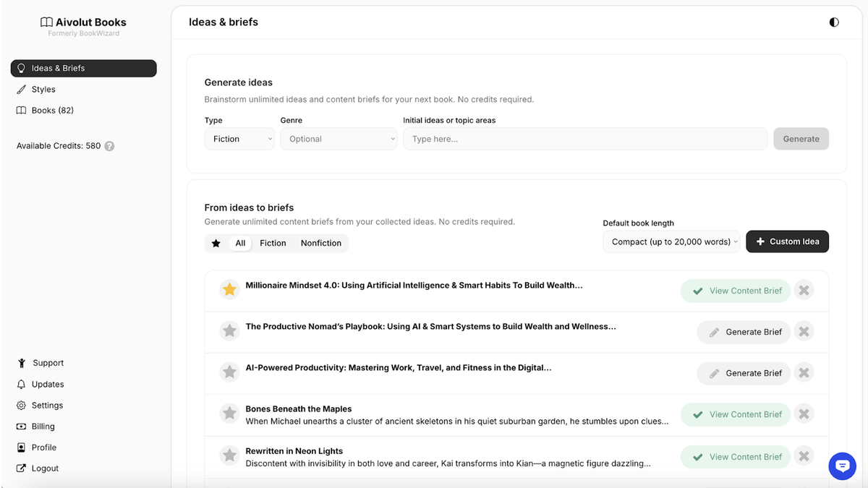Open the Type dropdown set to Fiction
868x488 pixels.
tap(239, 139)
